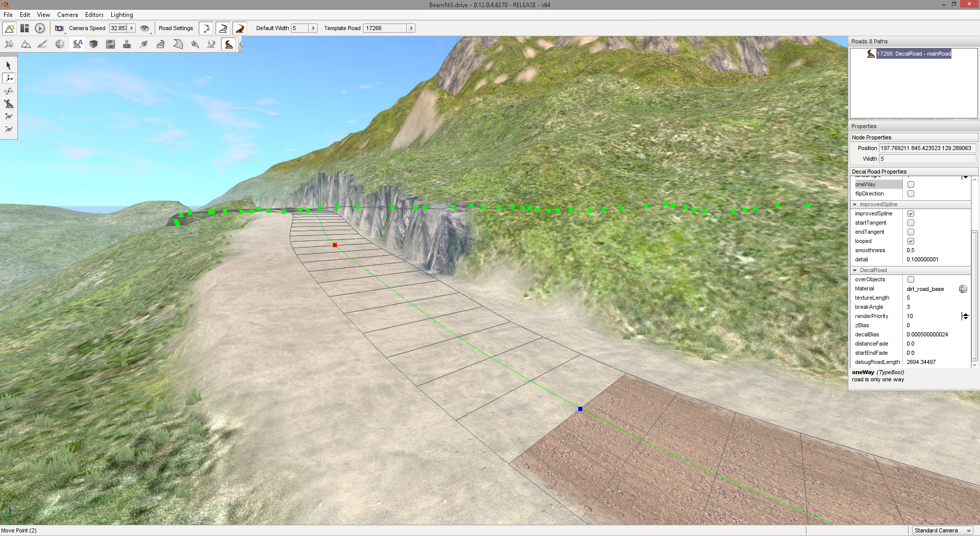Click the textureLength value 5
This screenshot has width=980, height=536.
[x=909, y=298]
